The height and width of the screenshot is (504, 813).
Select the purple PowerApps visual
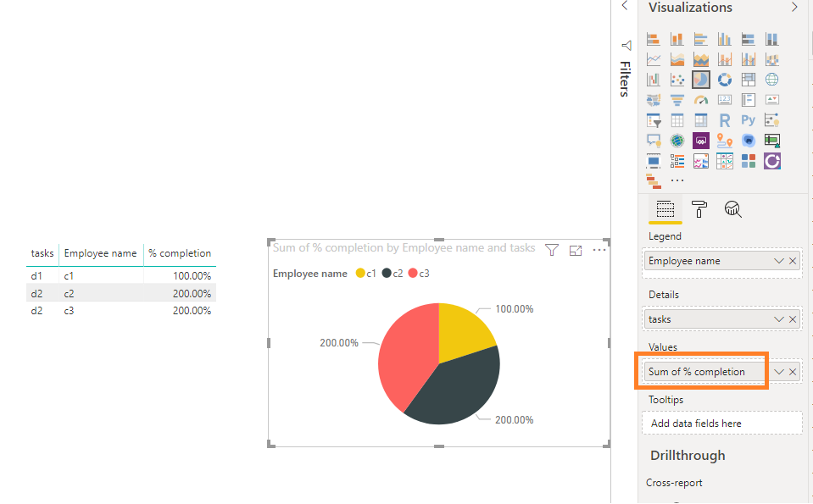700,141
